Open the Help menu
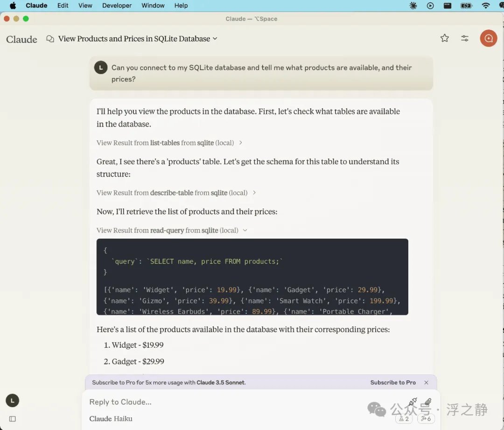This screenshot has width=504, height=430. 181,6
